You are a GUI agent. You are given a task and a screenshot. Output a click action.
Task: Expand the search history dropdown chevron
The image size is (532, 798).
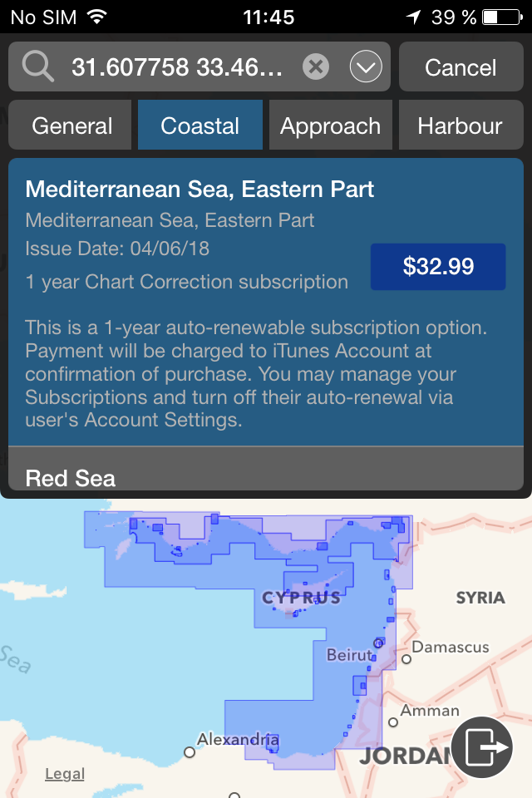click(x=366, y=66)
